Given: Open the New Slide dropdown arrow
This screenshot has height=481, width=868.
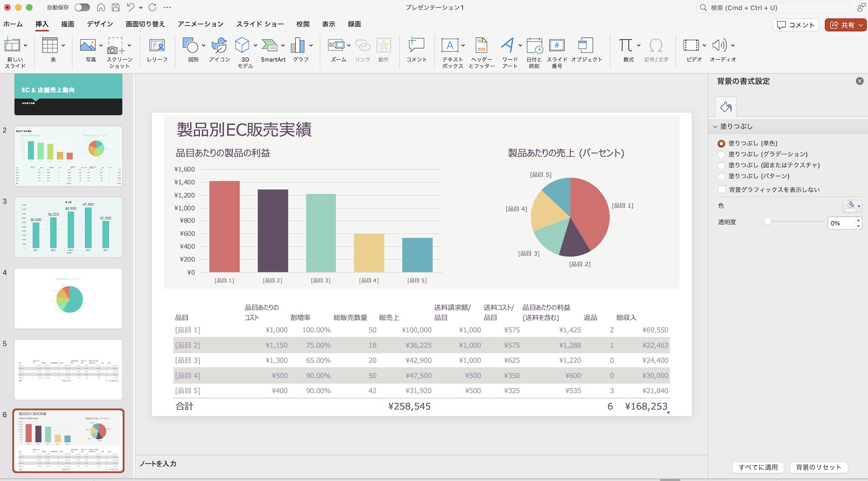Looking at the screenshot, I should [x=25, y=45].
